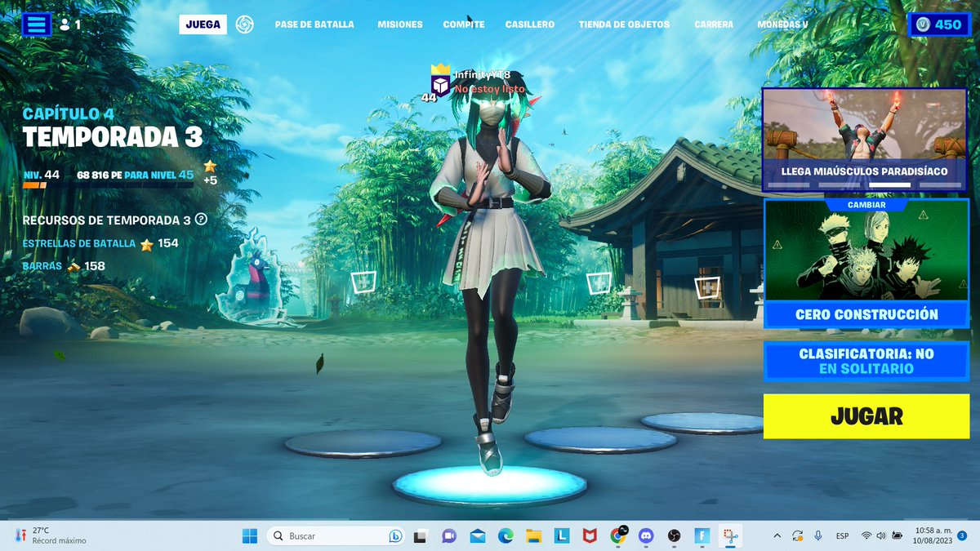Image resolution: width=980 pixels, height=551 pixels.
Task: Open the volume control in tray
Action: (x=881, y=536)
